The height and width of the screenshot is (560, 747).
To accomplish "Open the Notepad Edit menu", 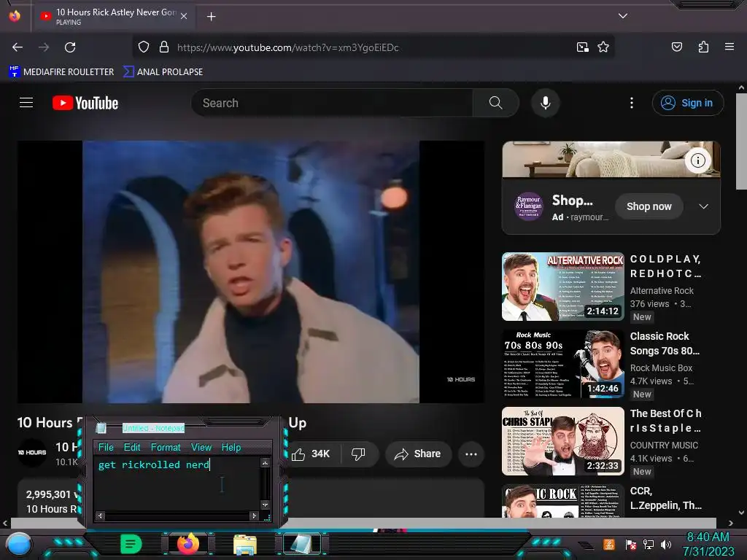I will coord(132,447).
